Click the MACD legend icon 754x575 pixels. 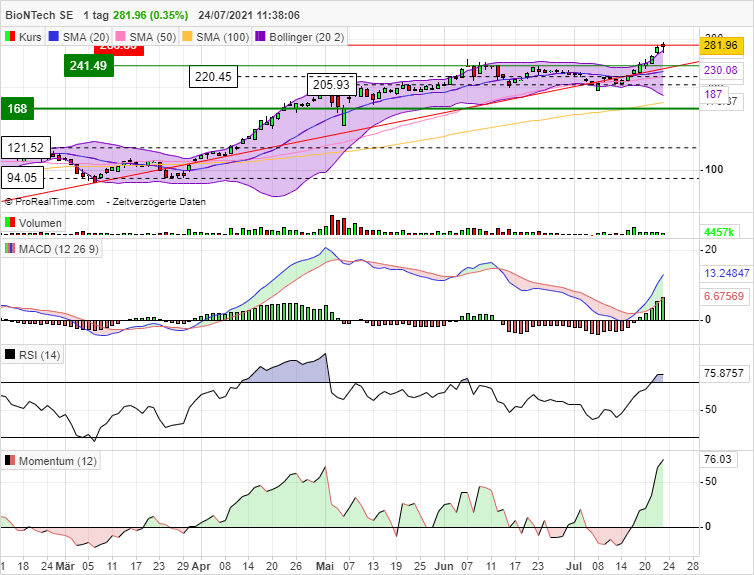coord(10,249)
